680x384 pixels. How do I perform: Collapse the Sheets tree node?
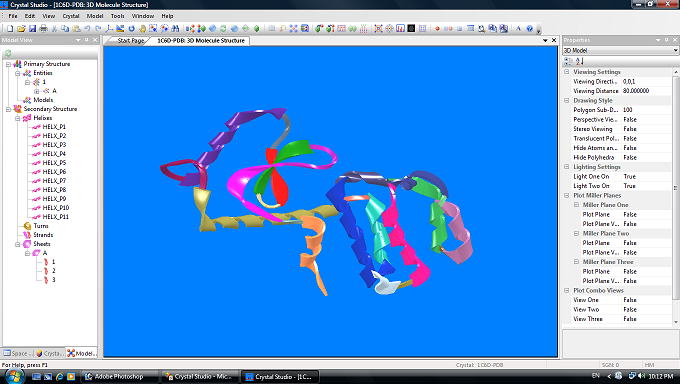click(18, 244)
